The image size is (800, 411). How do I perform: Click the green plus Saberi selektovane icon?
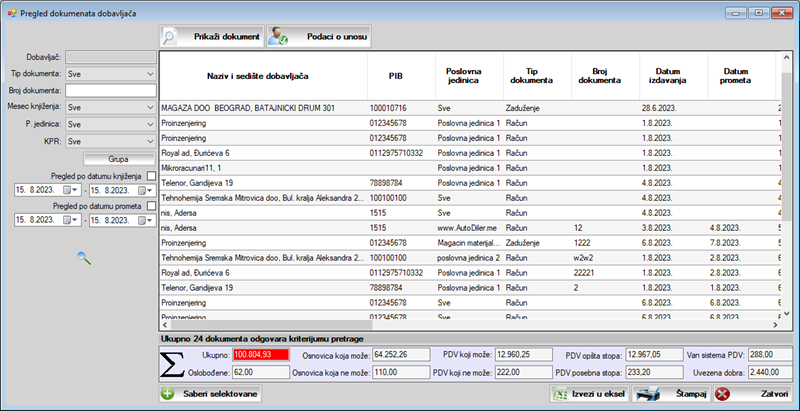point(168,394)
